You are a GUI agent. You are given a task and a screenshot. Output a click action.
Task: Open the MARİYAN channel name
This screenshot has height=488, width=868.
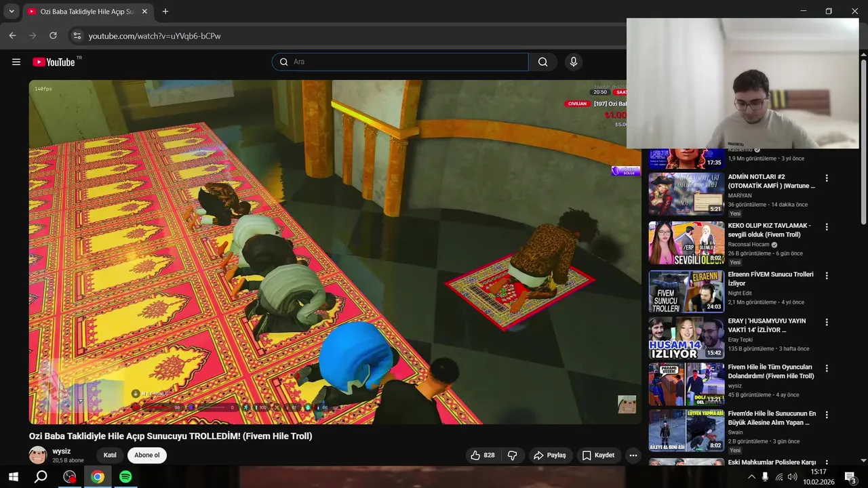(741, 196)
